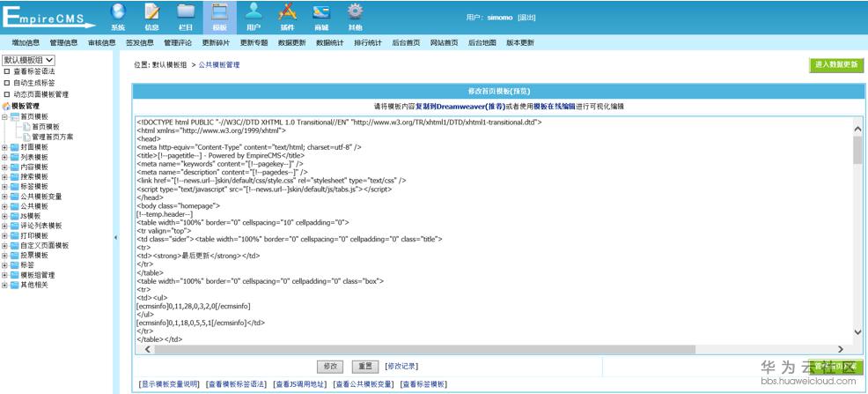The image size is (868, 394).
Task: Open 版本更新 in the secondary menu
Action: coord(519,42)
